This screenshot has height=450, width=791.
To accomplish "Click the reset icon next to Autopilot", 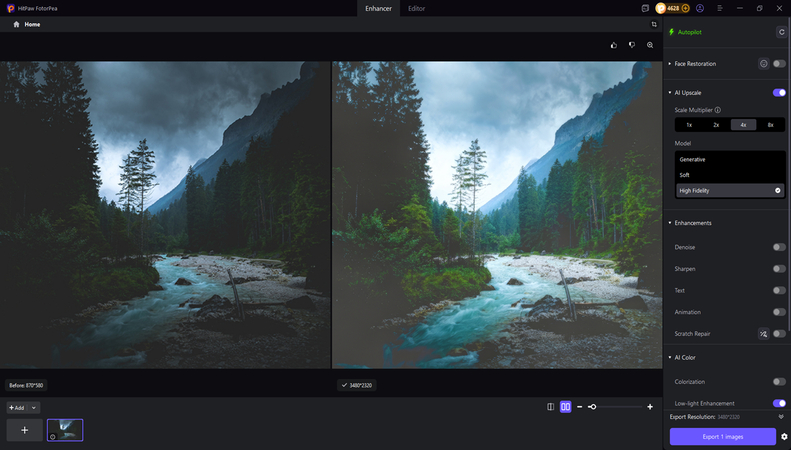I will click(781, 32).
